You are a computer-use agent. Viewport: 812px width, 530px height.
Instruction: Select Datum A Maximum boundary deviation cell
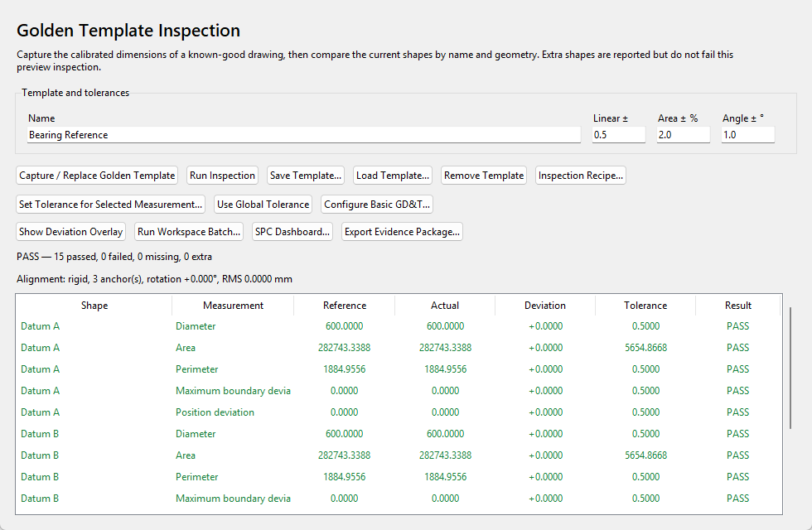(x=233, y=391)
